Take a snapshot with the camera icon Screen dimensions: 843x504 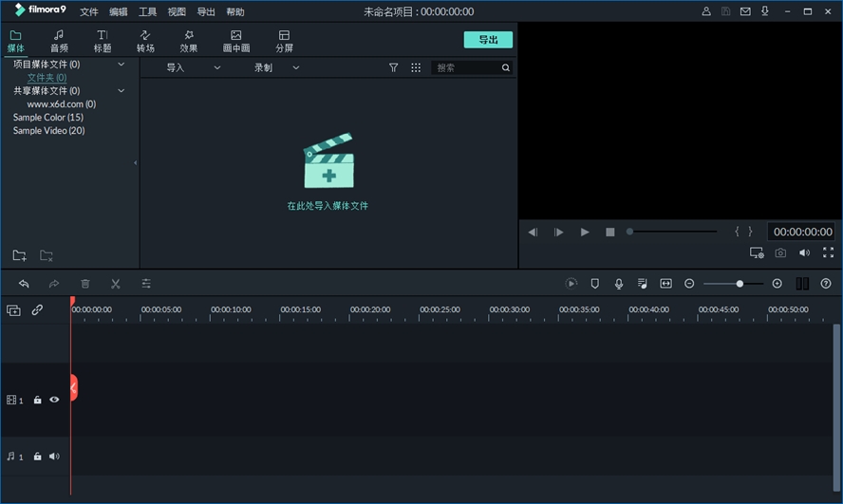[780, 253]
